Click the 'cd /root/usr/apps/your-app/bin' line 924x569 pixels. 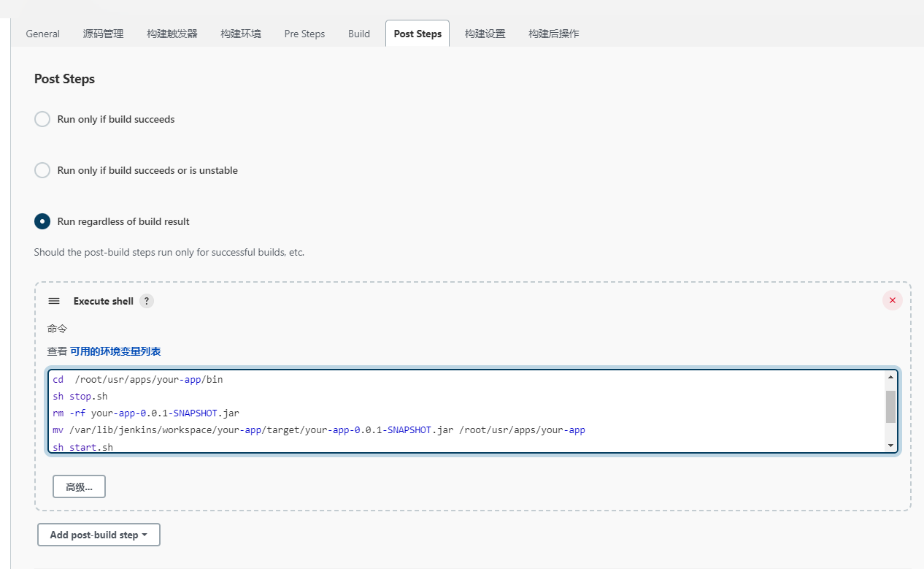pyautogui.click(x=138, y=380)
